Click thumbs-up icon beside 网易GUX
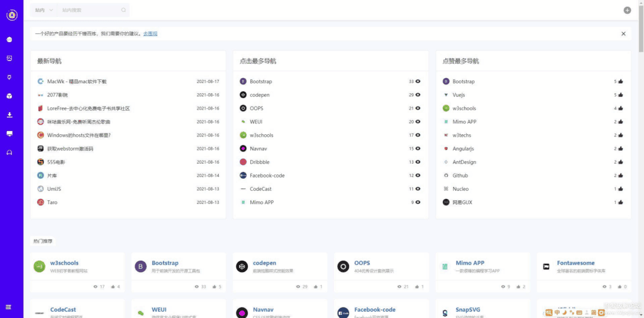Viewport: 644px width, 318px height. [621, 202]
